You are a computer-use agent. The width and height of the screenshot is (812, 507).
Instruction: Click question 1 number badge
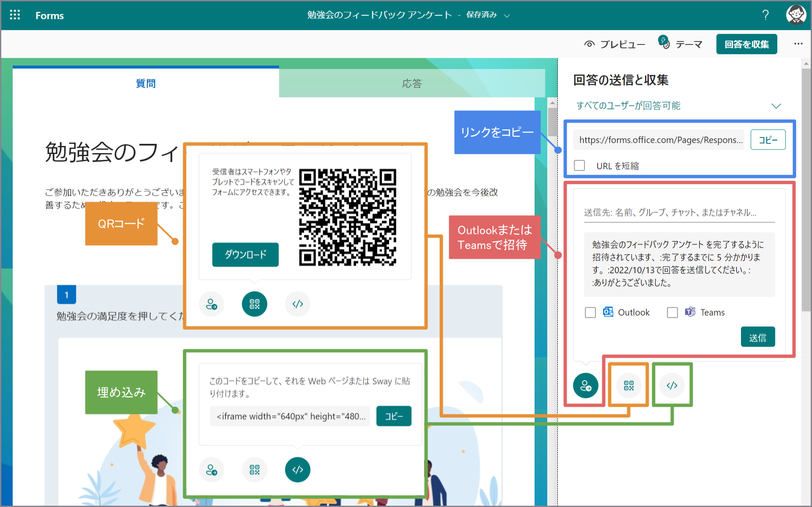(x=66, y=295)
